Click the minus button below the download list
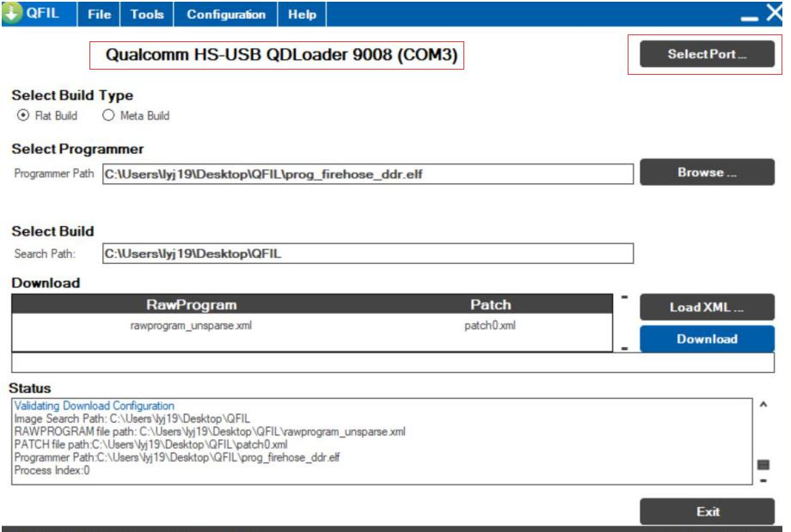791x532 pixels. [x=624, y=348]
